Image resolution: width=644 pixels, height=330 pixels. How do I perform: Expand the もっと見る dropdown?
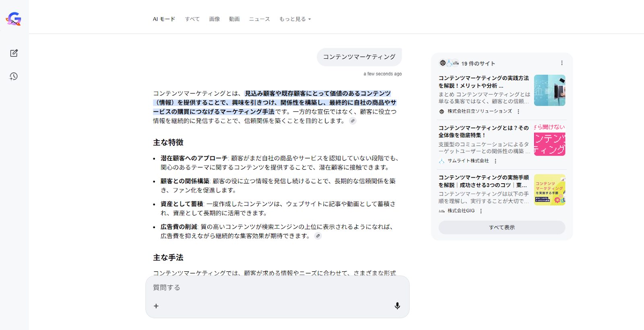coord(295,19)
